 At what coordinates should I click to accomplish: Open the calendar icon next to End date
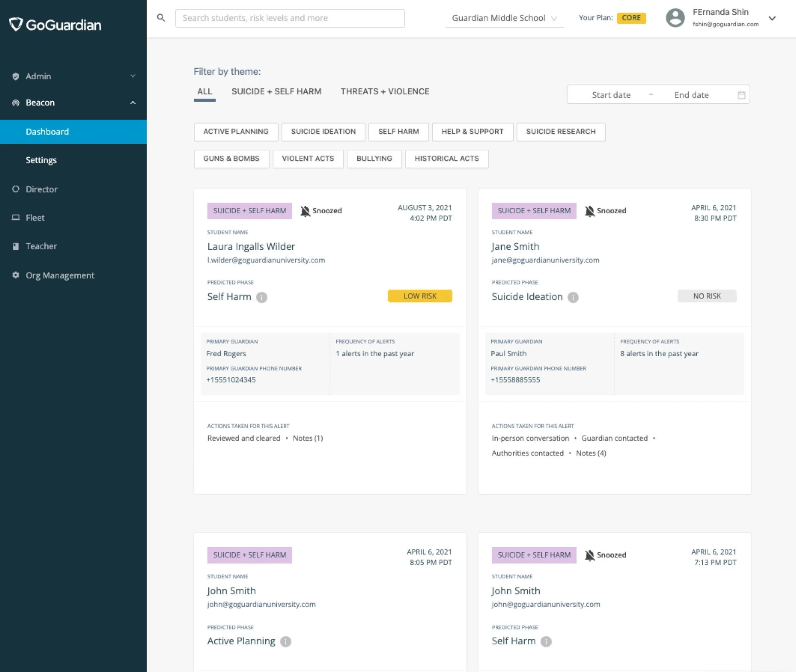[x=742, y=94]
